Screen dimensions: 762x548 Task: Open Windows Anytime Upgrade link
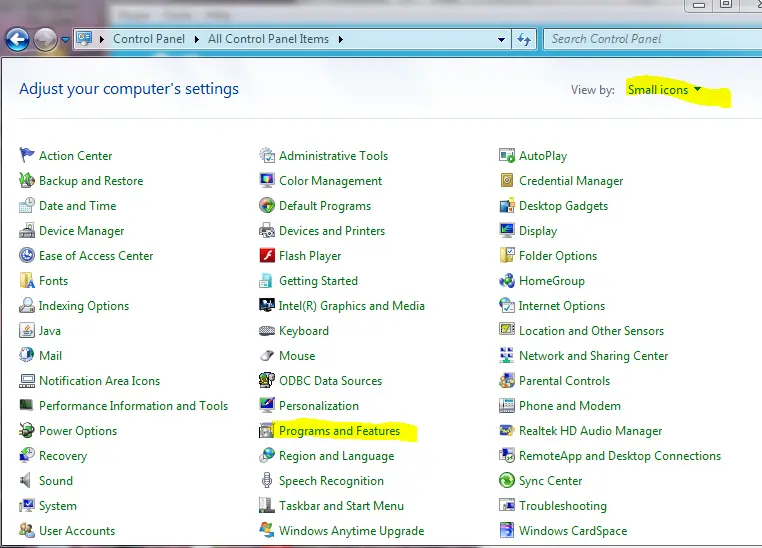click(351, 531)
